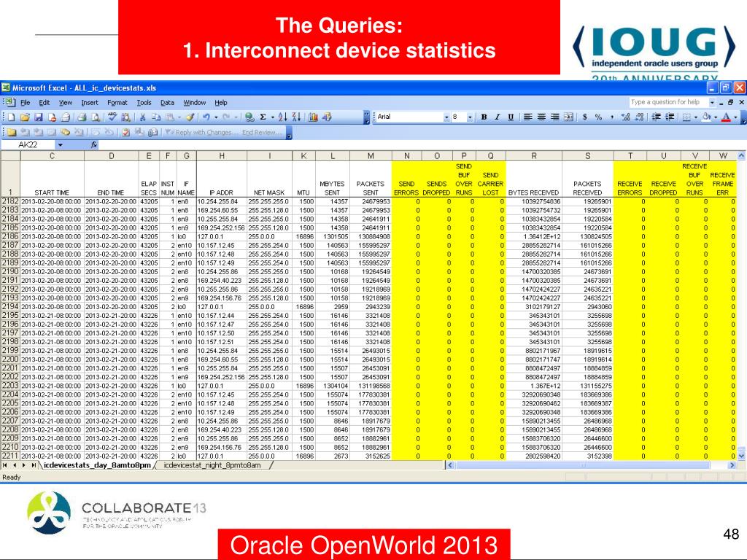Open the Insert menu
747x560 pixels.
pyautogui.click(x=90, y=102)
